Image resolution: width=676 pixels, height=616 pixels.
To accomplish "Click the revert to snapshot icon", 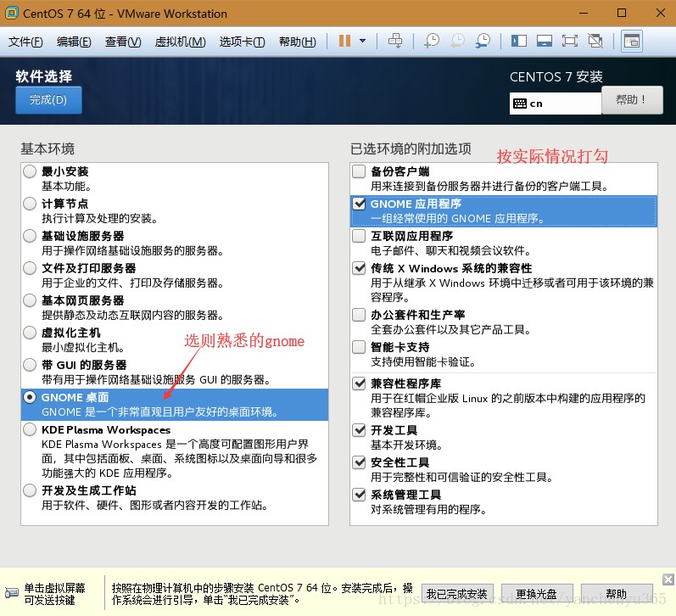I will [x=457, y=41].
